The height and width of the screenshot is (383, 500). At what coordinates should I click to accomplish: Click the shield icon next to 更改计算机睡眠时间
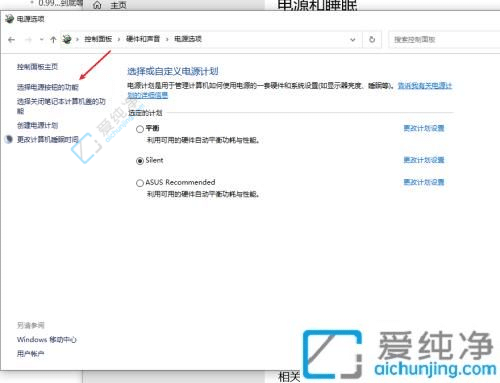click(x=9, y=139)
